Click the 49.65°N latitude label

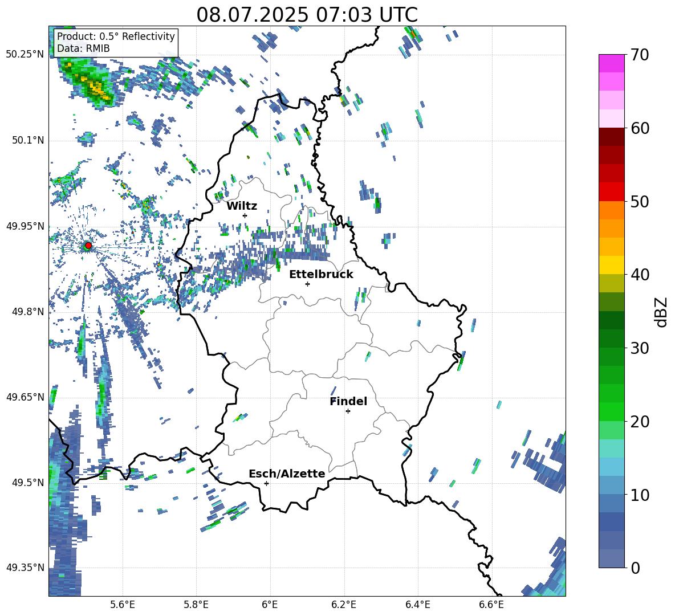[25, 397]
